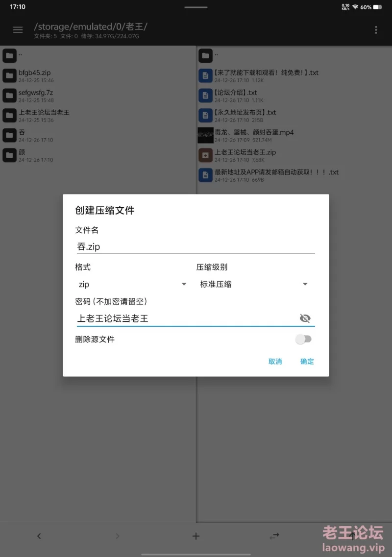
Task: Enable the 删除源文件 switch
Action: click(303, 339)
